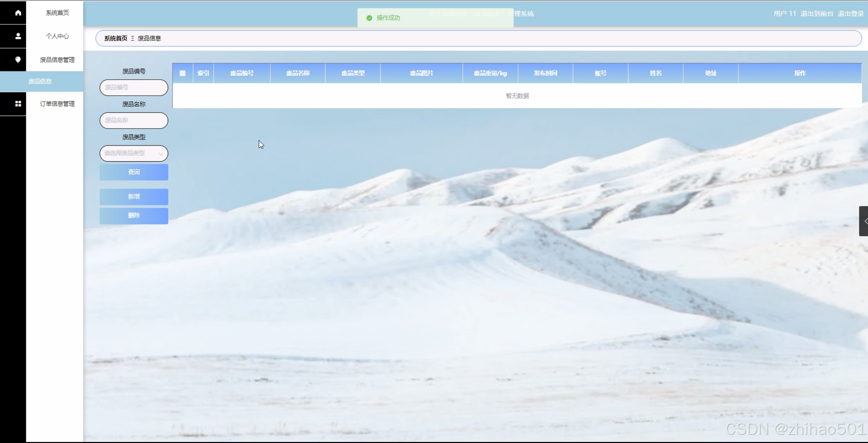Open 个人中心 sidebar menu item
868x443 pixels.
(x=57, y=36)
